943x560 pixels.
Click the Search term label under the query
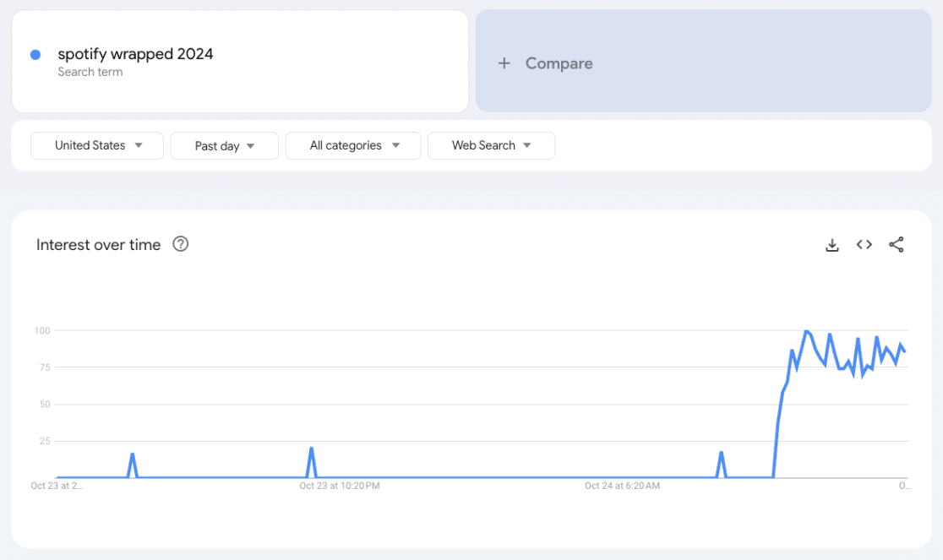[90, 72]
